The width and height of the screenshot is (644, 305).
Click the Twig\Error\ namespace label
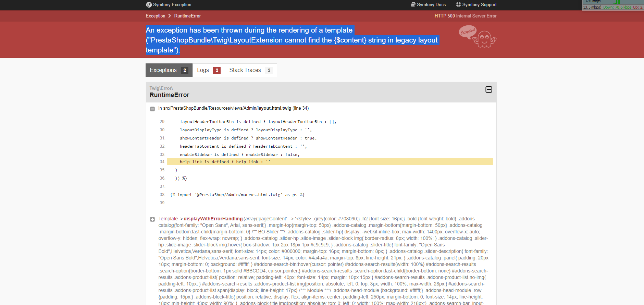[161, 88]
